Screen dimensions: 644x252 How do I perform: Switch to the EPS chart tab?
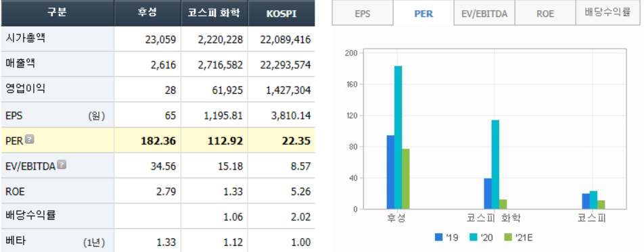click(x=363, y=14)
